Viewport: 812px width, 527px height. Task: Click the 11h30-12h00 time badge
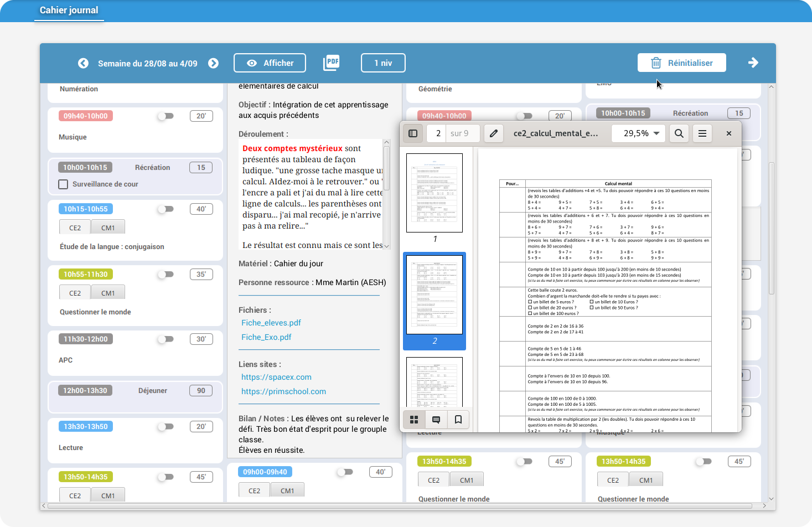(86, 339)
